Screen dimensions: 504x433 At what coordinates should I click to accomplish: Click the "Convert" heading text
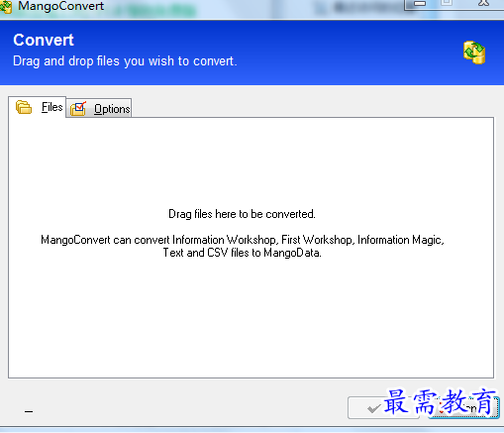point(44,41)
